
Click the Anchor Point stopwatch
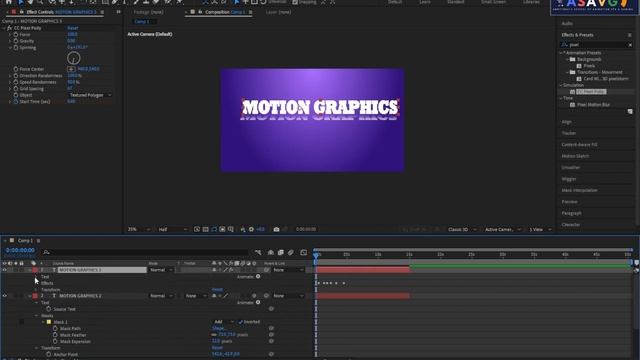point(49,354)
